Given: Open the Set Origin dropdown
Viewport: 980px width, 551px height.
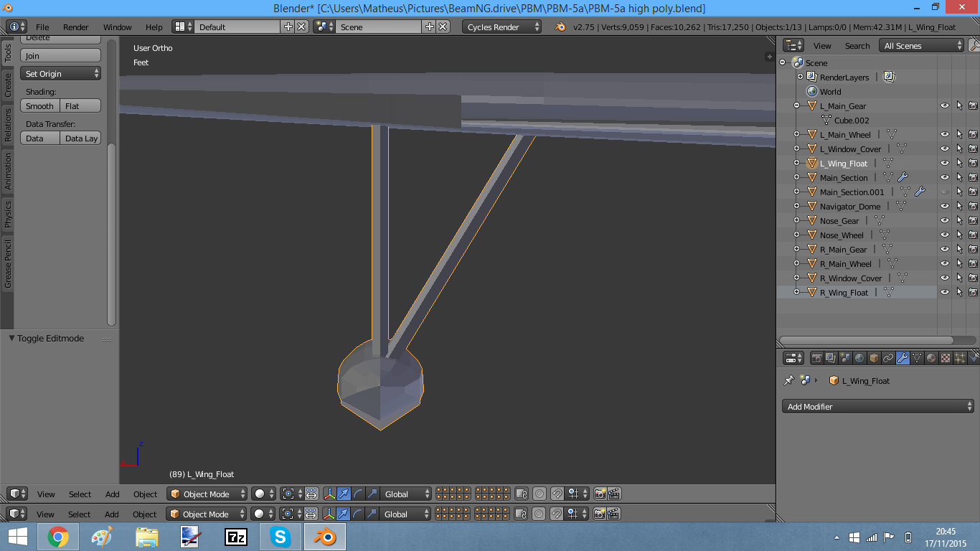Looking at the screenshot, I should (x=60, y=73).
